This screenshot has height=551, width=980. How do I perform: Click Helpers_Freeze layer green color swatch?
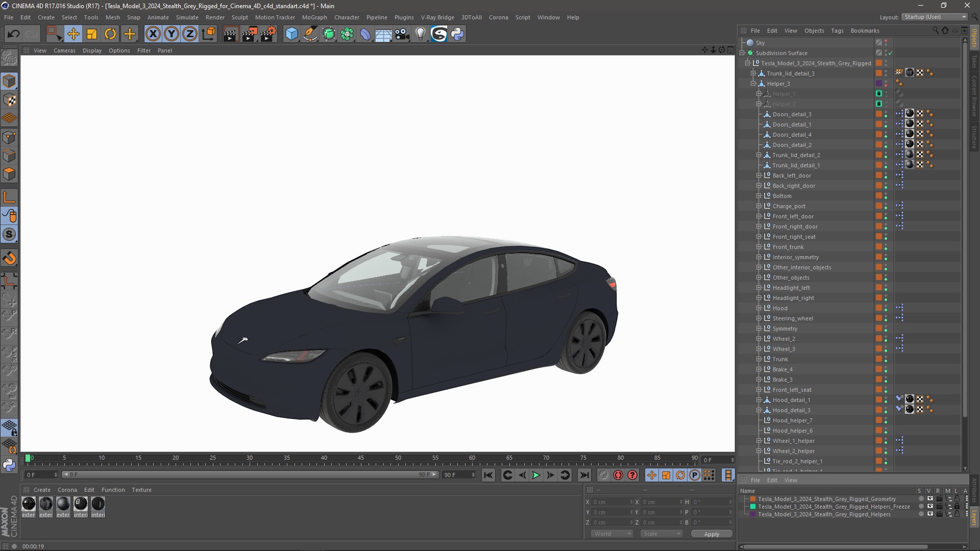752,507
